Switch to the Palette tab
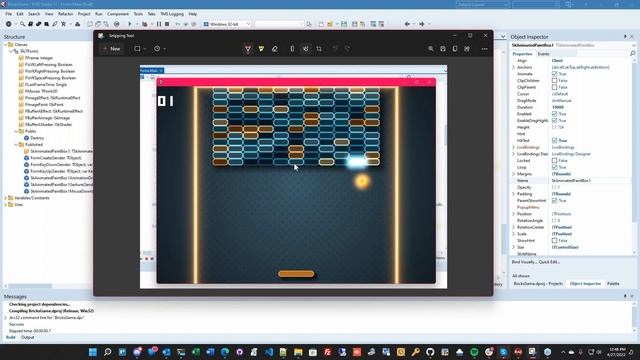 click(613, 283)
